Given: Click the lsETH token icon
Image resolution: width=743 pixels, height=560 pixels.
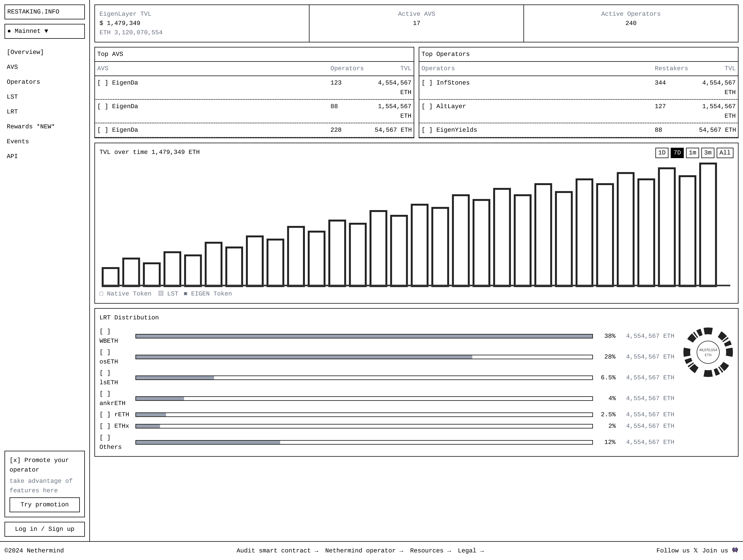Looking at the screenshot, I should [105, 373].
